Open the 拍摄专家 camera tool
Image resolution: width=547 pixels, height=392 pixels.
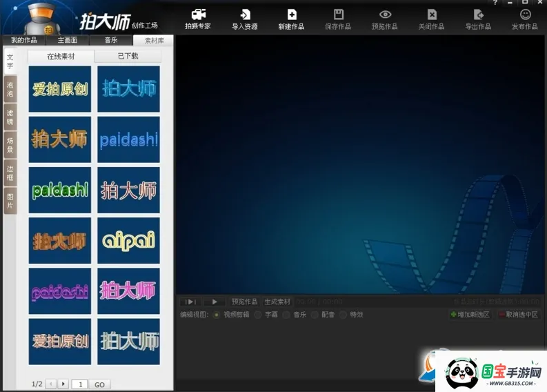tap(198, 19)
